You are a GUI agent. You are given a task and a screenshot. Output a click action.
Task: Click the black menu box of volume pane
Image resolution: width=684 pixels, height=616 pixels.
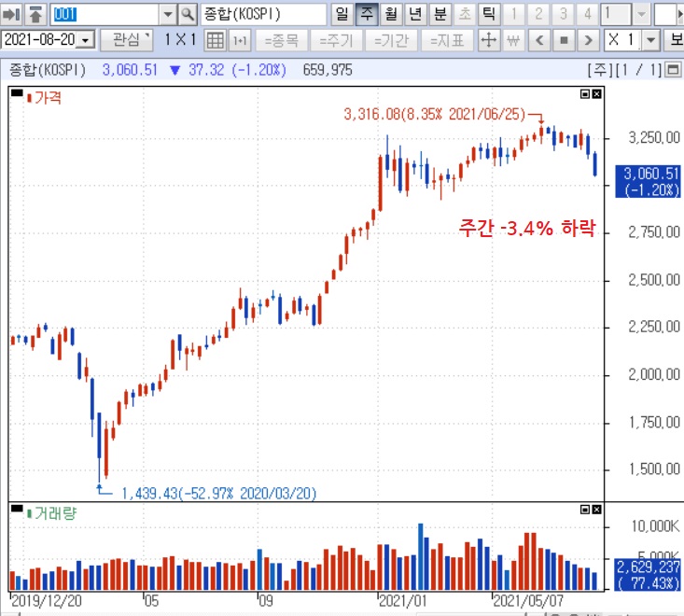pyautogui.click(x=17, y=508)
